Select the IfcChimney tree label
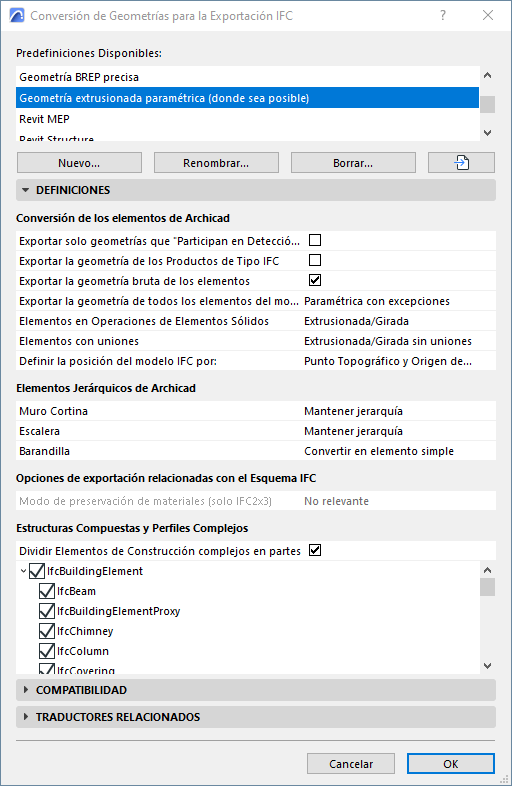This screenshot has height=786, width=512. coord(85,632)
